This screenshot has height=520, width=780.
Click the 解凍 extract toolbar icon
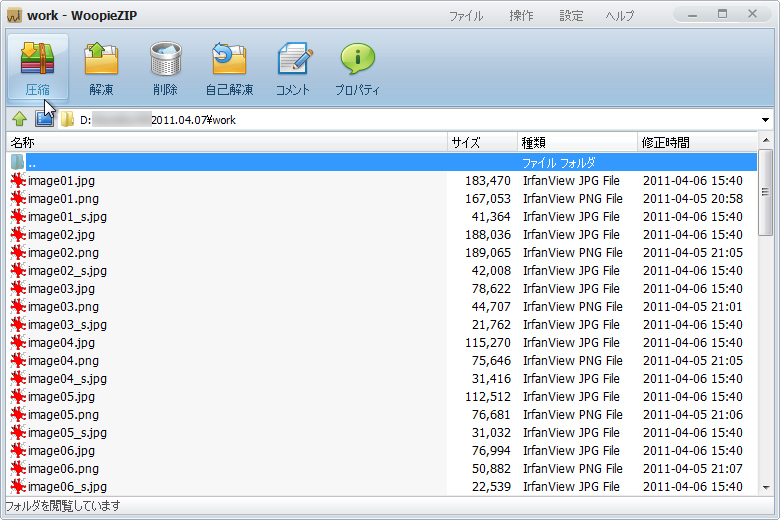[101, 59]
